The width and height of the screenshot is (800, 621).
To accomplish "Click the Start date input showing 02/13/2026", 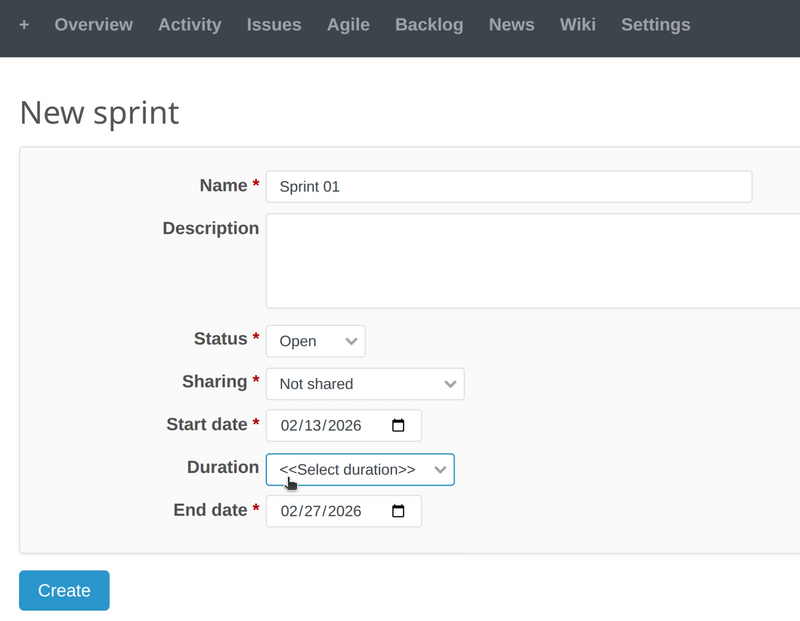I will click(330, 425).
